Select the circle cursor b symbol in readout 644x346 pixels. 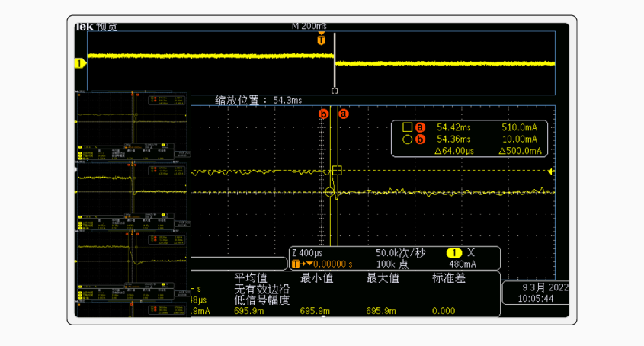coord(407,139)
